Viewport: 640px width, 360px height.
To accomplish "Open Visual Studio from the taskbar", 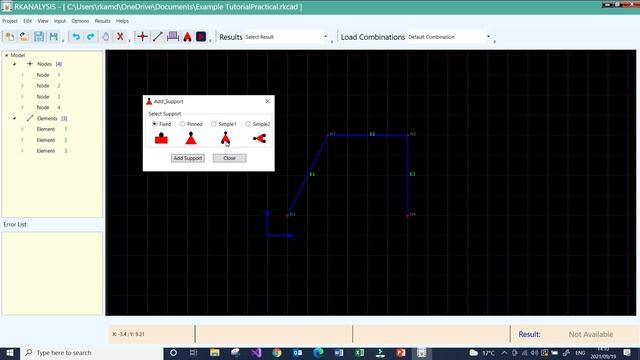I will tap(256, 353).
